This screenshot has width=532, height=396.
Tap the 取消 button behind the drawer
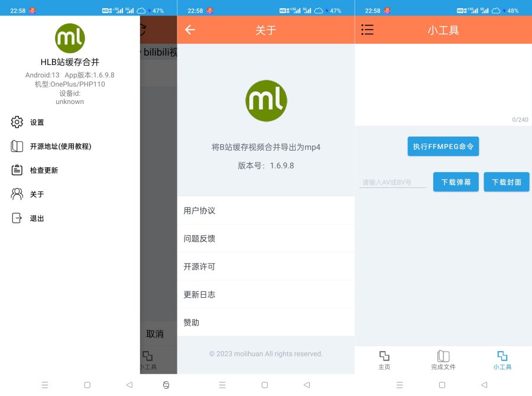tap(155, 334)
